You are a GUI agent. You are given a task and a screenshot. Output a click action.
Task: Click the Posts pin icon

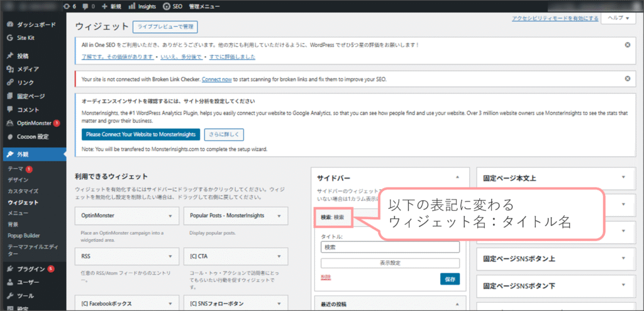10,55
